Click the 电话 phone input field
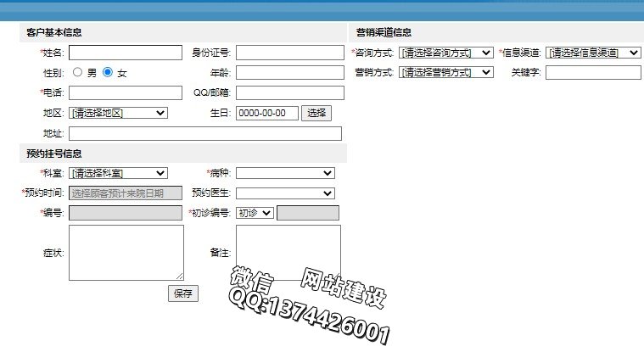Image resolution: width=644 pixels, height=352 pixels. coord(126,92)
